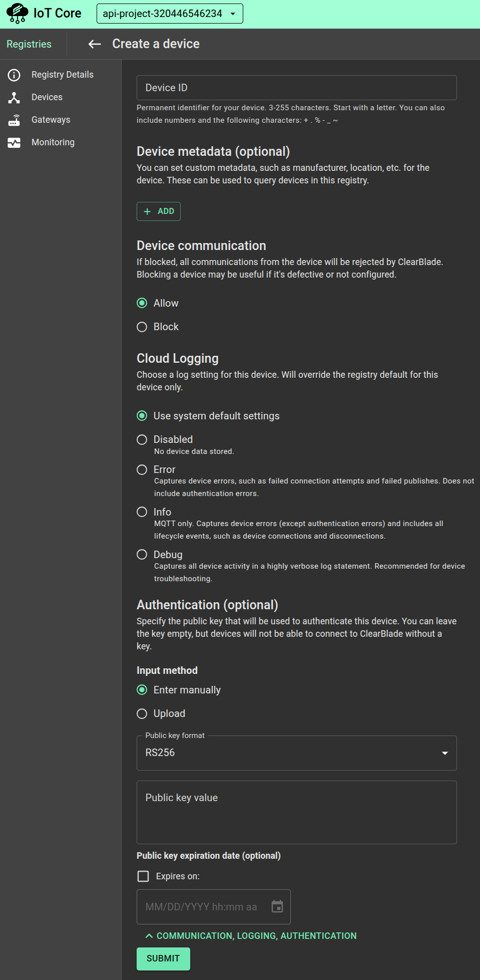Click the Devices sidebar icon
480x980 pixels.
[14, 98]
